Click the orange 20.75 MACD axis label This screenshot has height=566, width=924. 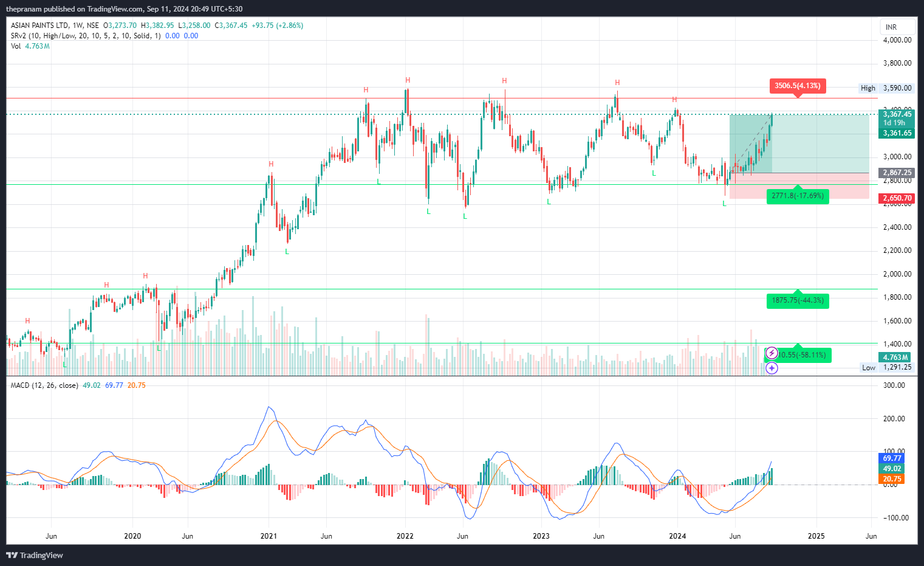click(892, 479)
